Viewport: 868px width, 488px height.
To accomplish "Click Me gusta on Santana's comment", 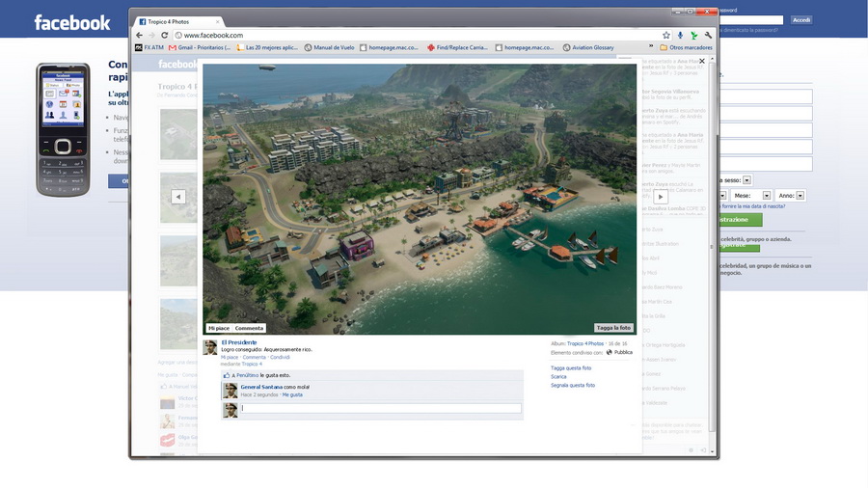I will tap(292, 395).
